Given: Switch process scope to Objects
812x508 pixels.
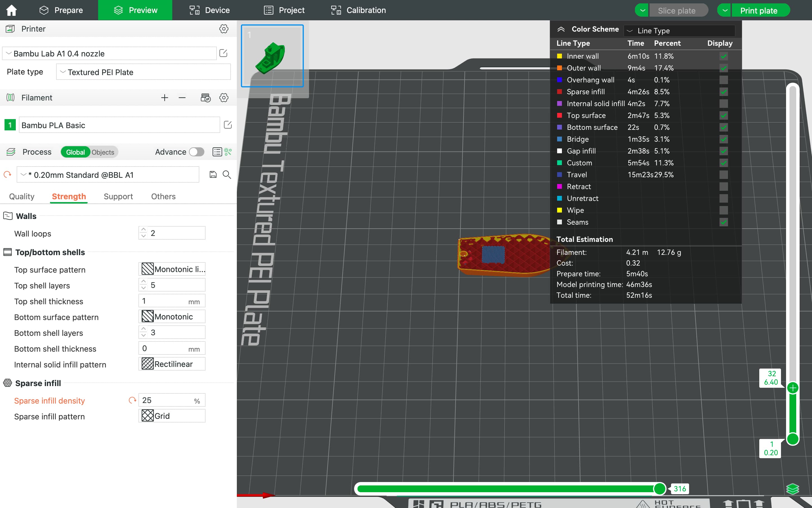Looking at the screenshot, I should pyautogui.click(x=103, y=152).
